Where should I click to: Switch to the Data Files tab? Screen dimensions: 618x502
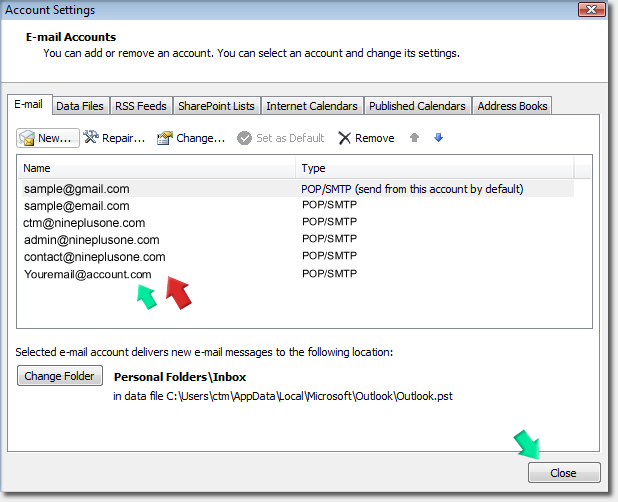click(x=80, y=106)
